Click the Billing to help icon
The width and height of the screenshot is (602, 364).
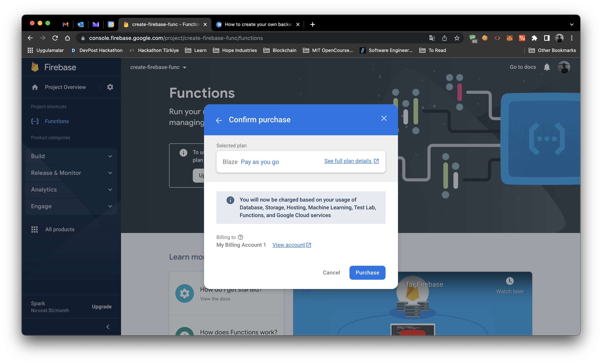coord(240,237)
